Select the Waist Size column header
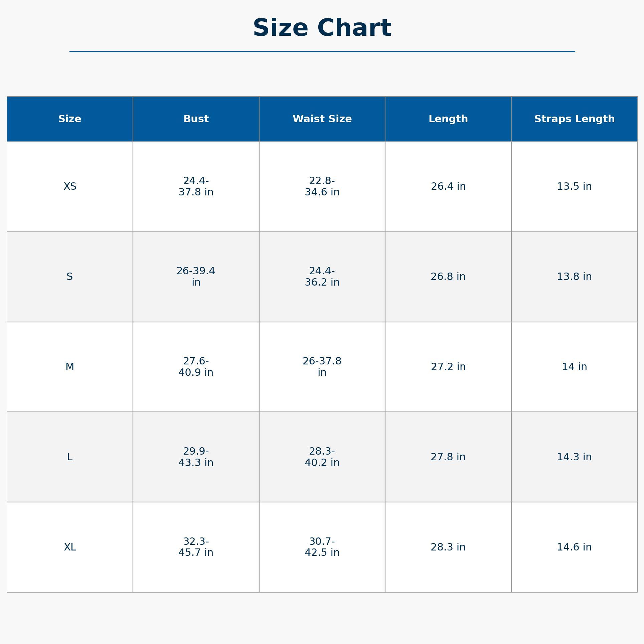Screen dimensions: 644x644 point(322,119)
